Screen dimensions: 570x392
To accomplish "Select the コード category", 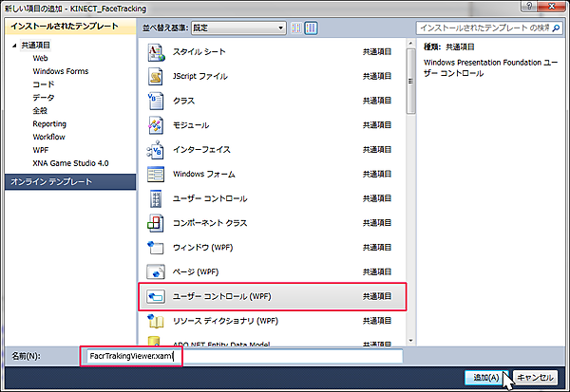I will pos(44,84).
